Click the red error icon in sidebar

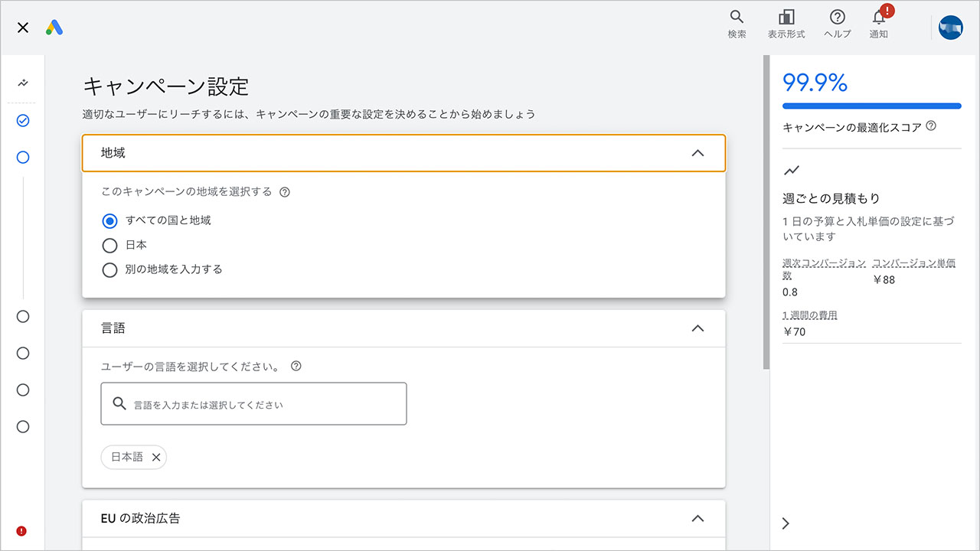(x=22, y=530)
